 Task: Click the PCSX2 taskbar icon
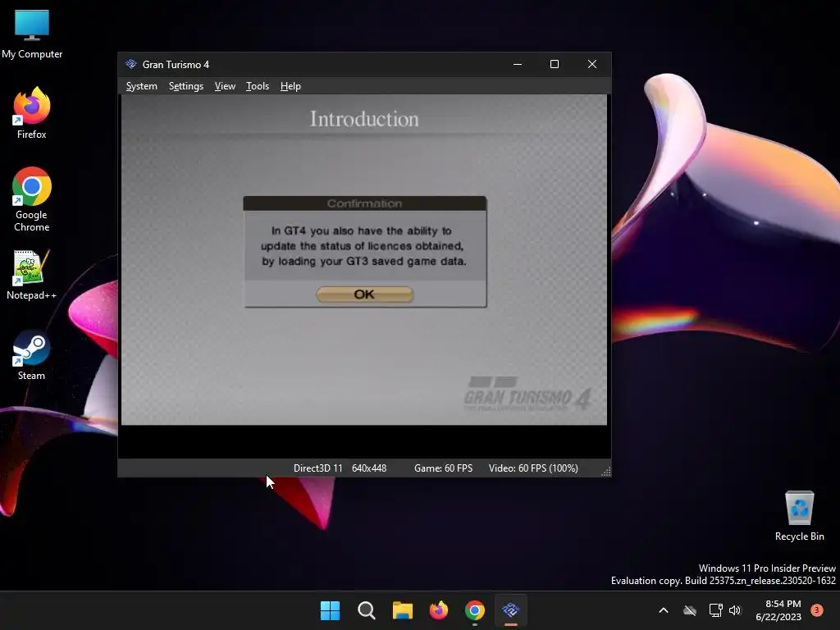pos(511,610)
